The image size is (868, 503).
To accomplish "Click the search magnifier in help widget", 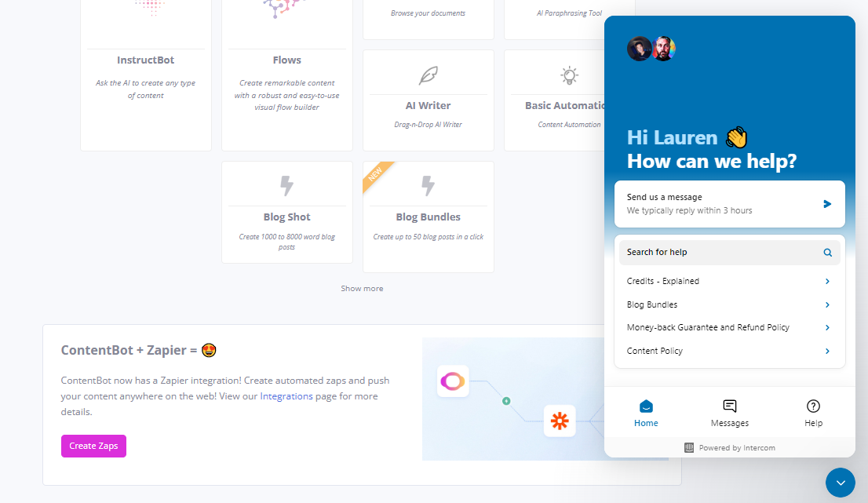I will 827,252.
